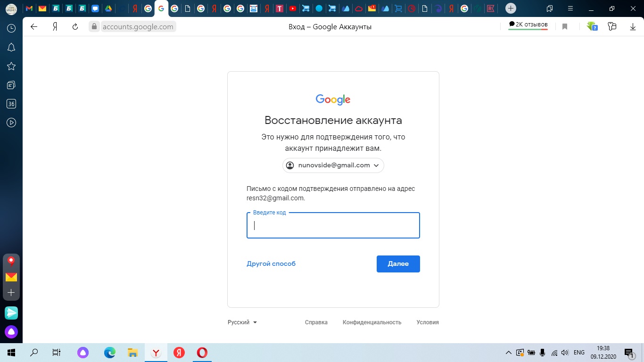644x362 pixels.
Task: Reload the current page
Action: pyautogui.click(x=75, y=27)
